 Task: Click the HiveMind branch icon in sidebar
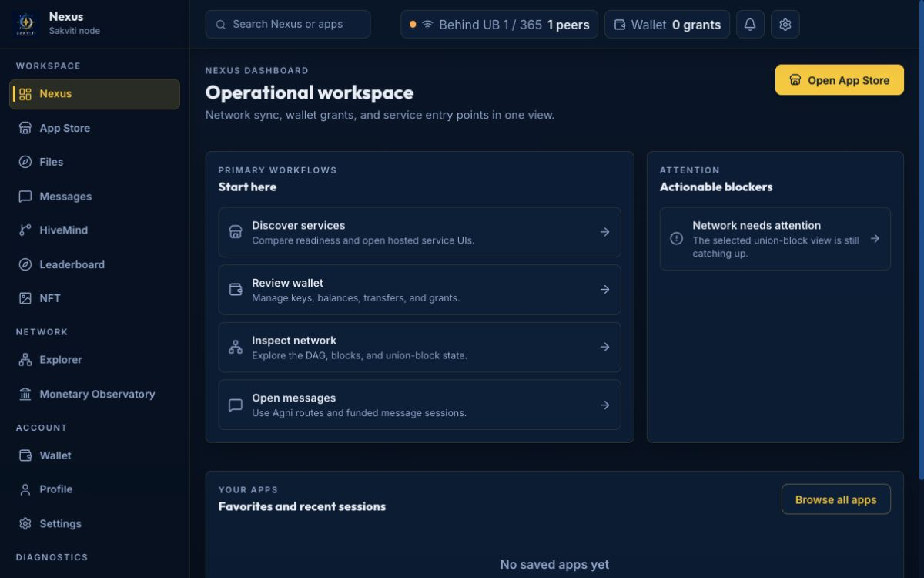[25, 230]
